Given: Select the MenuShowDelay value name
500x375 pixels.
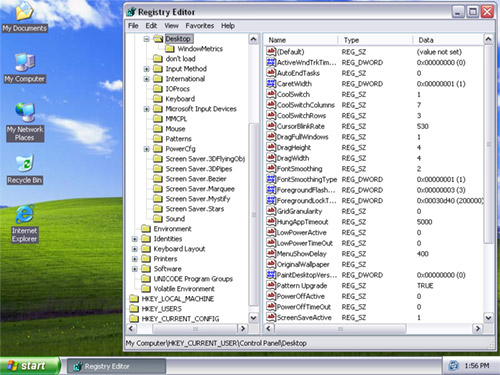Looking at the screenshot, I should 301,254.
